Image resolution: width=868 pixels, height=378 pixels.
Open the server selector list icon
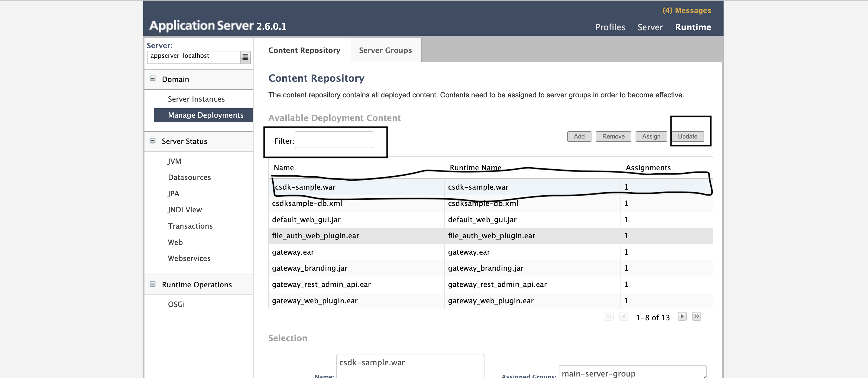(245, 57)
